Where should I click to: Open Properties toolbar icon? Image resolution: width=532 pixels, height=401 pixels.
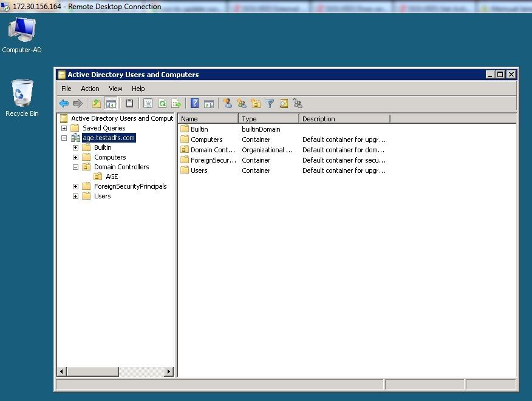coord(148,103)
